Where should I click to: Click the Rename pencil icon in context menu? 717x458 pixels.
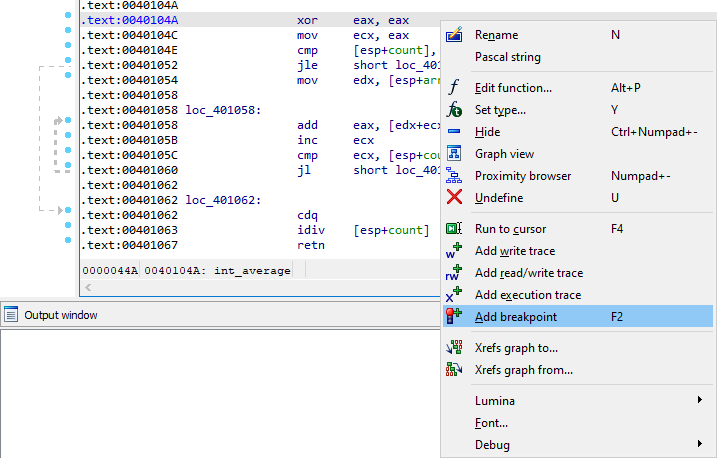pos(454,35)
